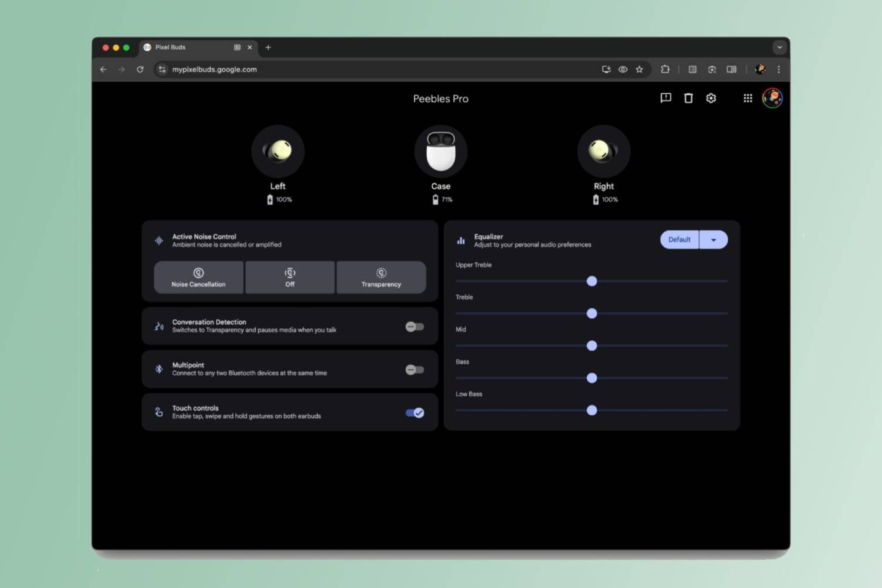
Task: Disable the Touch controls switch
Action: (x=414, y=413)
